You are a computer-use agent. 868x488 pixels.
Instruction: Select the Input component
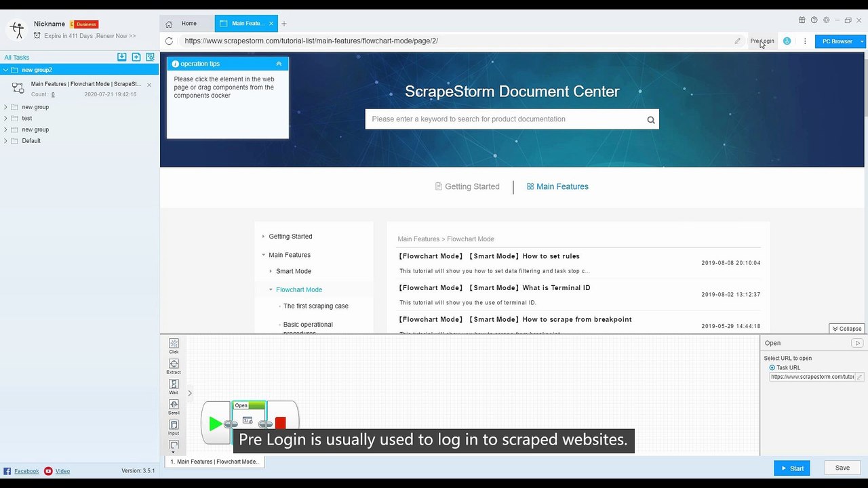point(174,427)
